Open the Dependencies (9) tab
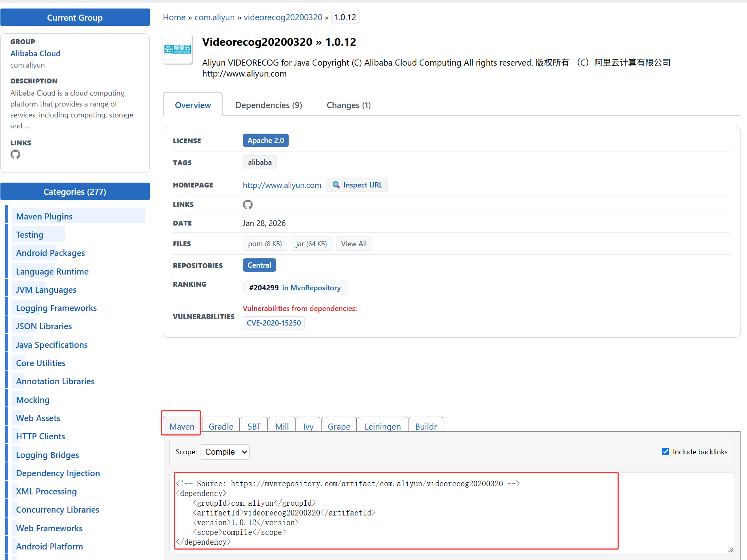 pos(269,105)
